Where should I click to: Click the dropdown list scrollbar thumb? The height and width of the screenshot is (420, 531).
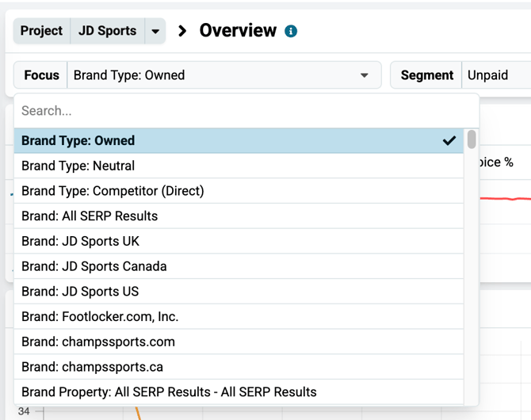tap(472, 139)
